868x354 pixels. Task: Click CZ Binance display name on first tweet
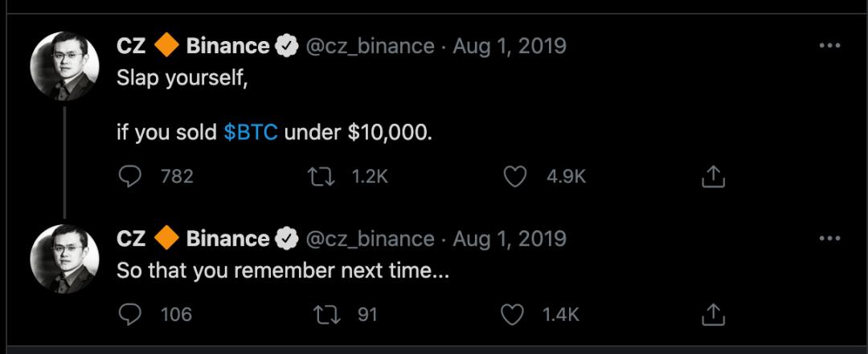[193, 46]
